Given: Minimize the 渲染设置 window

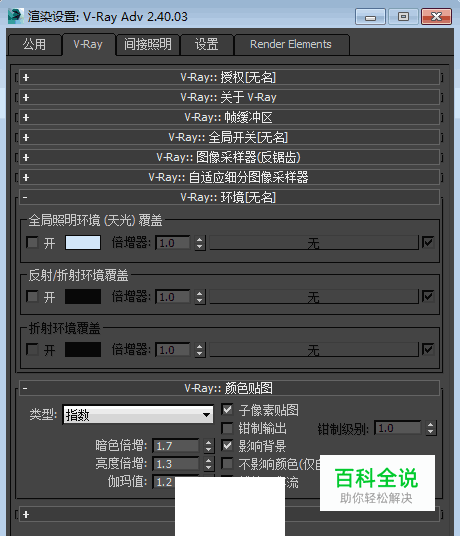Looking at the screenshot, I should (370, 17).
